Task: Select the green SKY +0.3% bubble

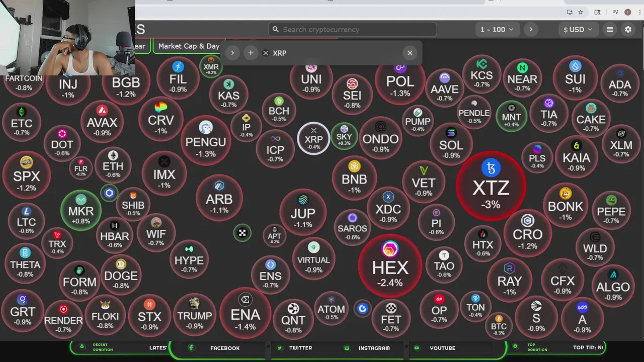Action: pos(344,136)
